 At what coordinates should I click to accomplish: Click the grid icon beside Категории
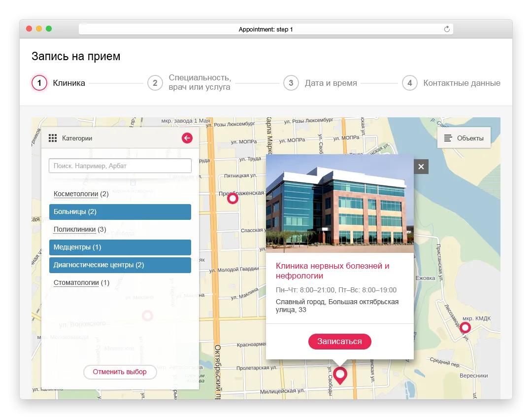point(53,138)
